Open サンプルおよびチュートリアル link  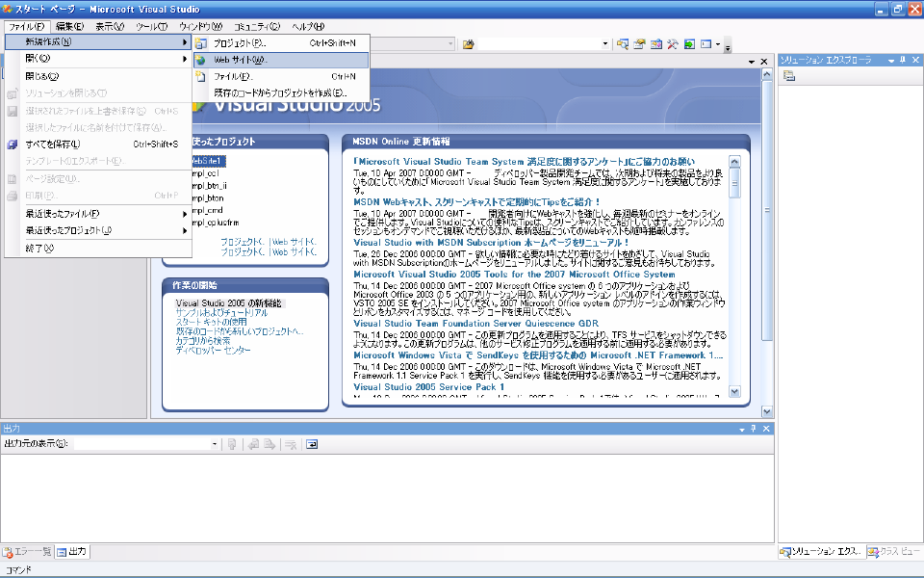[x=221, y=312]
